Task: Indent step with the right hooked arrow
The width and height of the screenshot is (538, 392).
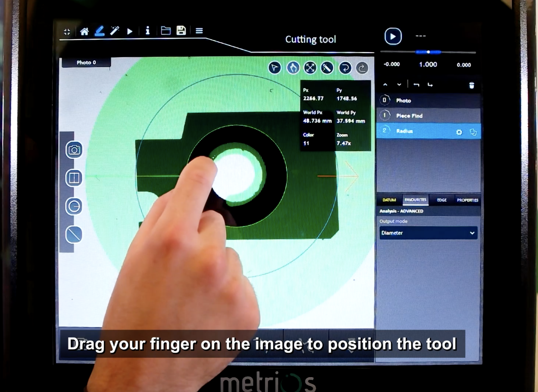Action: point(430,85)
